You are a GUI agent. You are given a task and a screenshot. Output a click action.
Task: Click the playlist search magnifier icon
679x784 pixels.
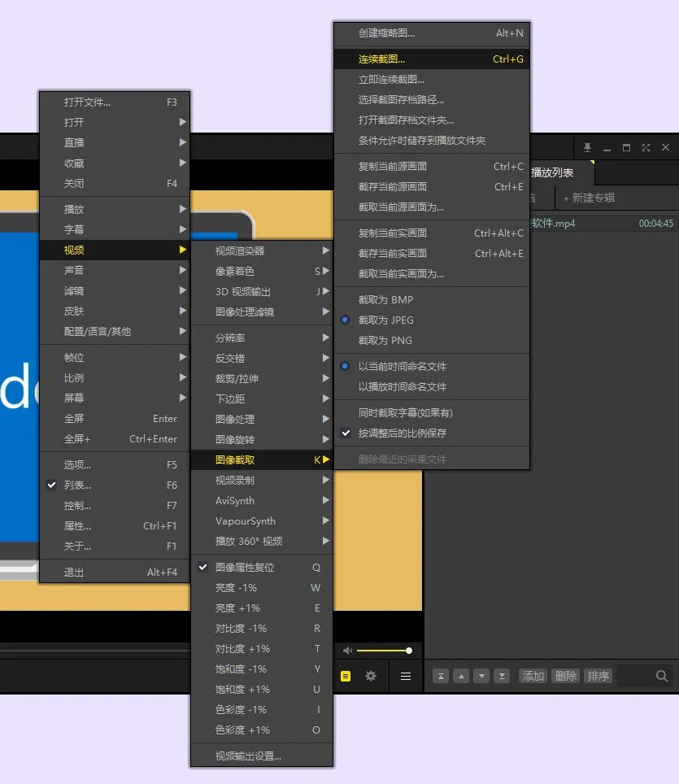point(661,676)
